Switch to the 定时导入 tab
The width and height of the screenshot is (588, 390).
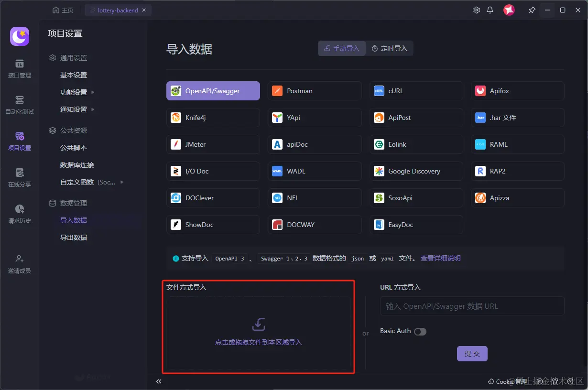tap(390, 48)
